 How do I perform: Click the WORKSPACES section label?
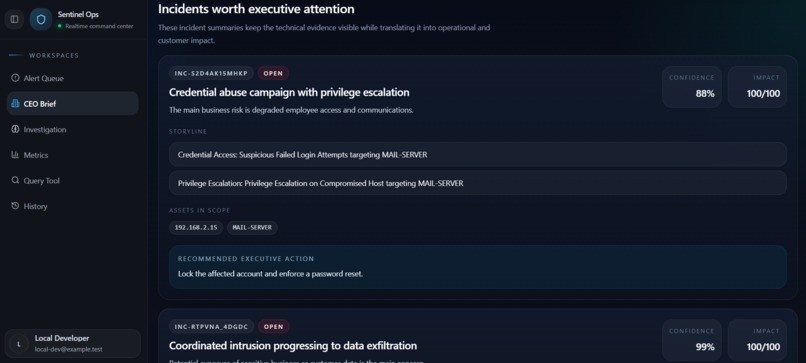coord(54,56)
